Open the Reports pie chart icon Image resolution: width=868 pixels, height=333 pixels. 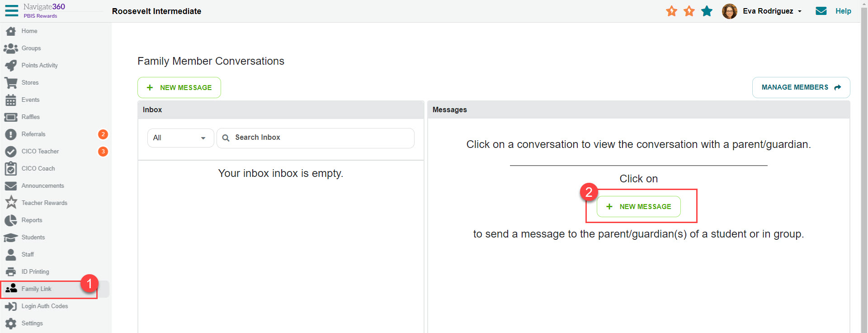pos(11,220)
